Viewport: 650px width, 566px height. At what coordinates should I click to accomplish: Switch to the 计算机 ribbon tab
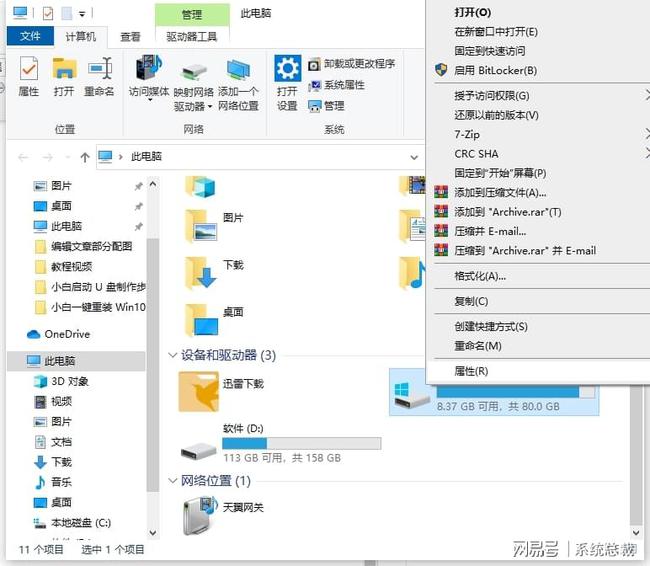tap(80, 36)
